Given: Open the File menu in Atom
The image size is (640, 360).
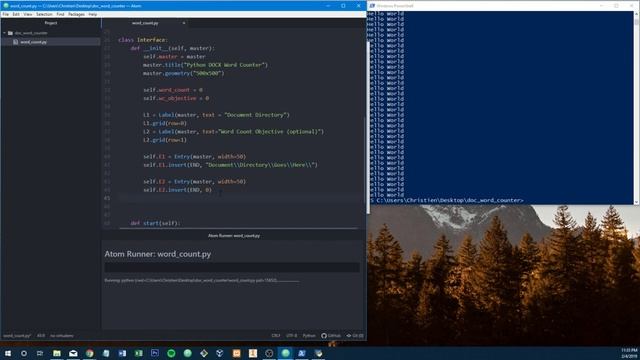Looking at the screenshot, I should [x=6, y=14].
